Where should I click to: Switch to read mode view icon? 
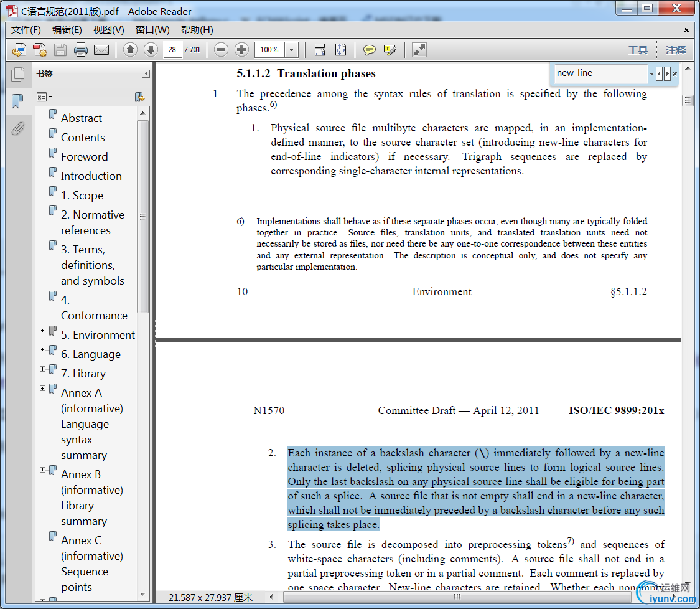tap(419, 50)
